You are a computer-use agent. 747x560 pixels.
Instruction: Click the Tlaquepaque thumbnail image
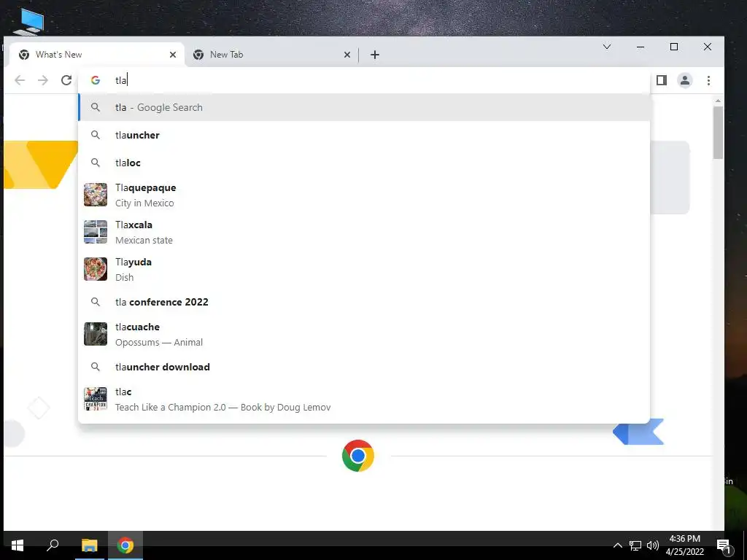pos(96,195)
